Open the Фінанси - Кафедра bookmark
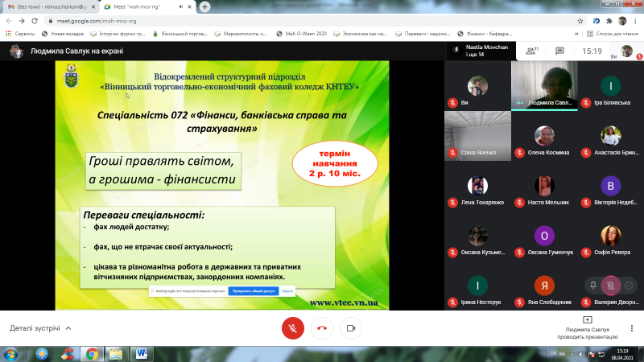This screenshot has width=644, height=362. tap(485, 34)
